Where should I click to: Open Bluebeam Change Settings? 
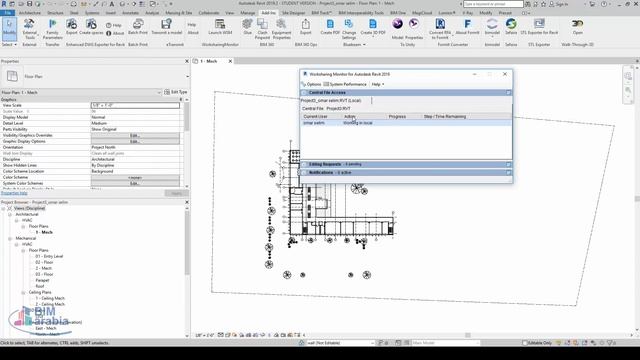click(349, 28)
